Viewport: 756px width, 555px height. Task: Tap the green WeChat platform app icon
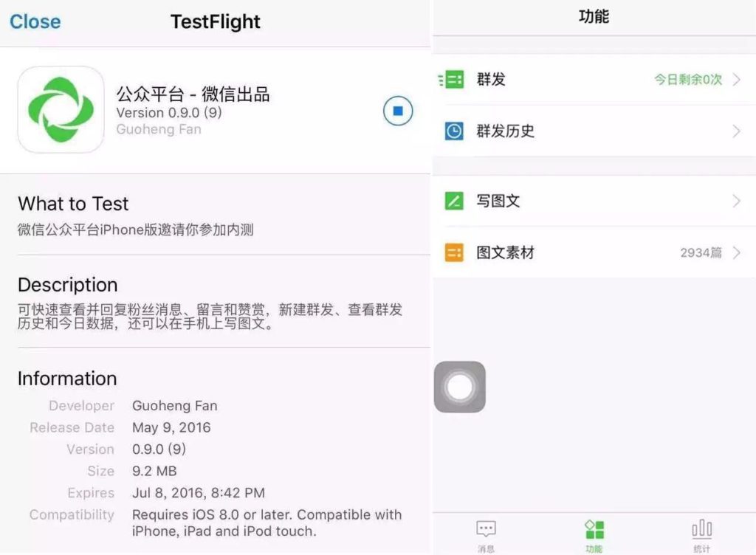tap(61, 110)
